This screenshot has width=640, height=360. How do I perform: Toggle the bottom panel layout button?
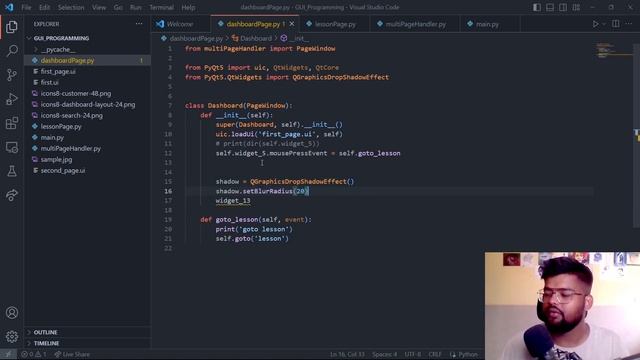[550, 7]
